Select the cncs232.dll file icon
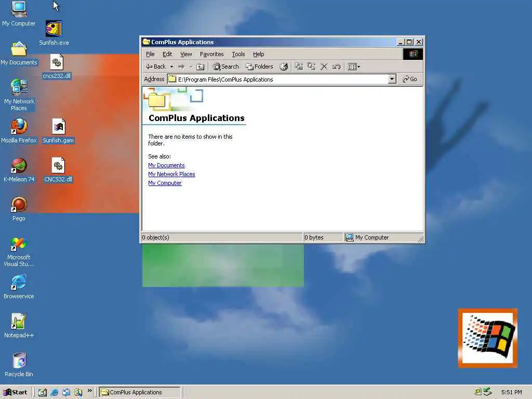Screen dimensions: 532x399 [x=57, y=66]
